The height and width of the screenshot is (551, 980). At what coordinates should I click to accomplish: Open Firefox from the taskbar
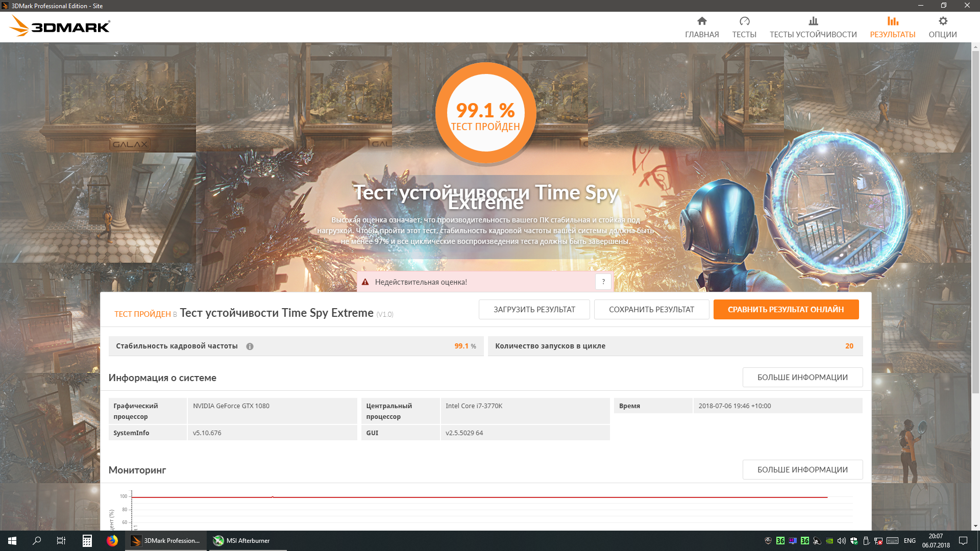[x=112, y=541]
